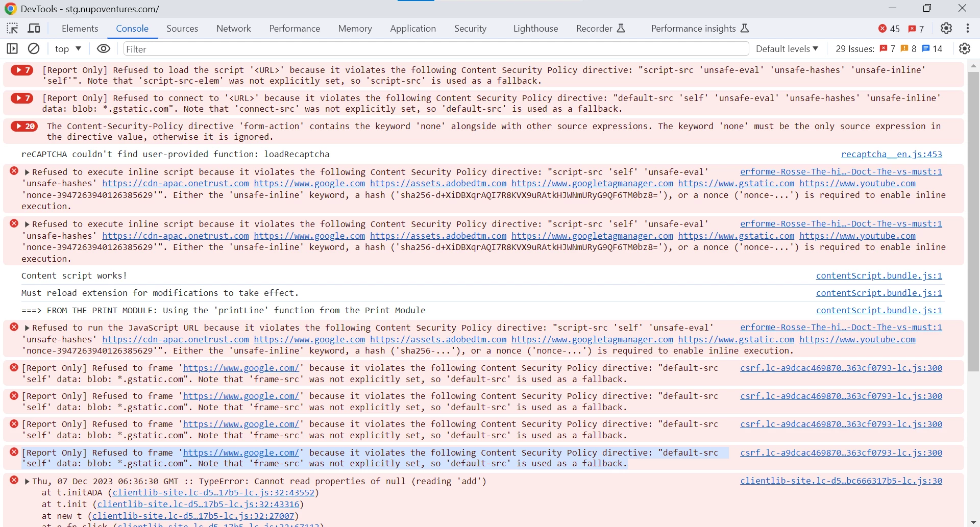Expand second 'Refused to execute inline script' error
Image resolution: width=980 pixels, height=527 pixels.
27,224
